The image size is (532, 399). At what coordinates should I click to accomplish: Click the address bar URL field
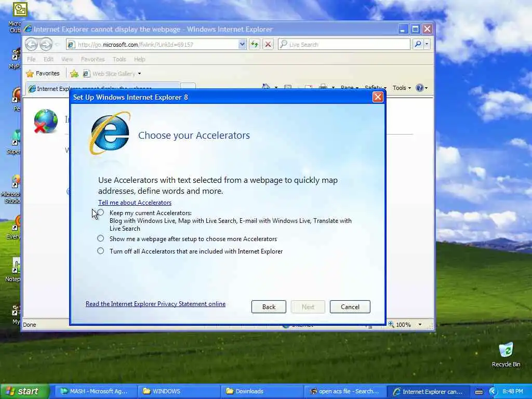tap(156, 45)
